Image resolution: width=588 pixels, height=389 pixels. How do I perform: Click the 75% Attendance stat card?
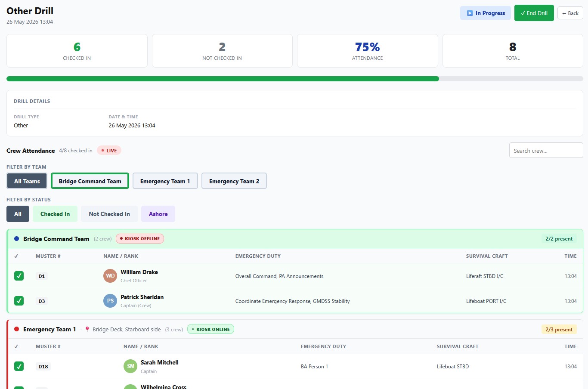click(367, 51)
